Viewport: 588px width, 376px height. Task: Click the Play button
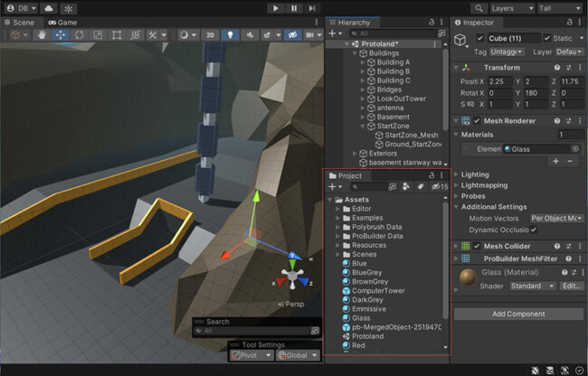point(276,8)
